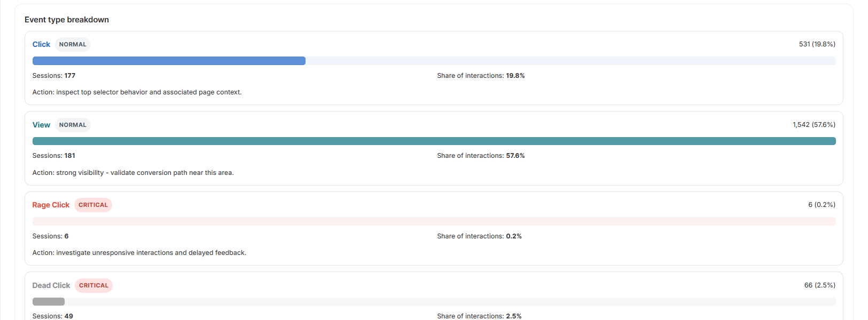Click the pink Rage Click progress bar
The width and height of the screenshot is (868, 320).
(434, 221)
